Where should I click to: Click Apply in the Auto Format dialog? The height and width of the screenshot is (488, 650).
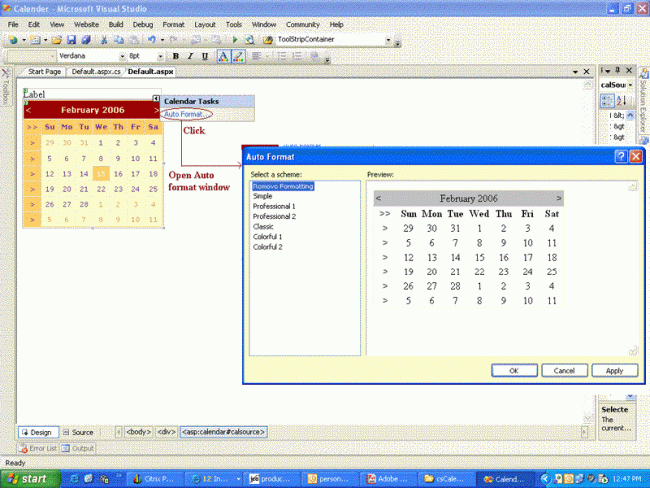614,371
